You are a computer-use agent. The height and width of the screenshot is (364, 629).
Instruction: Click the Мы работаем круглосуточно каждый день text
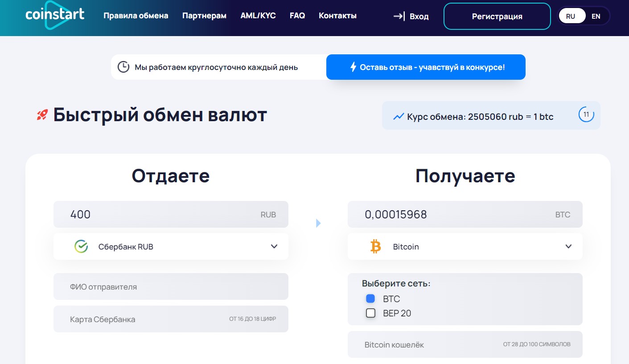coord(216,67)
